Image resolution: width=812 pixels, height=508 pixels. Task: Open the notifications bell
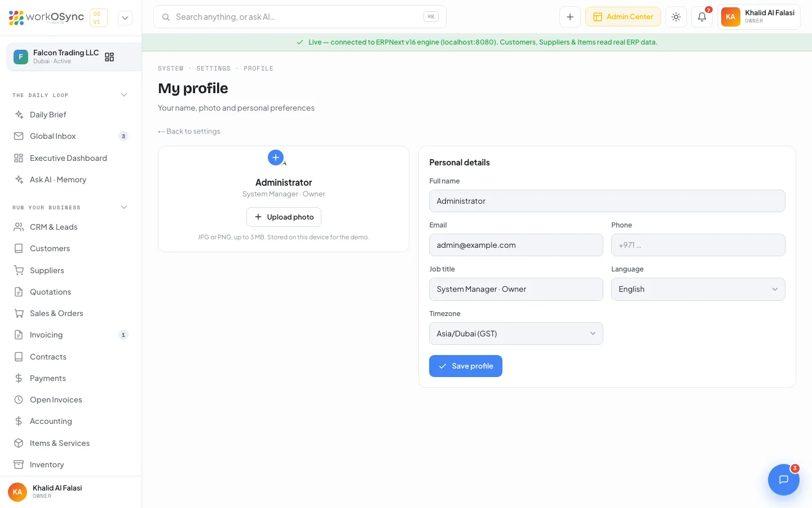click(x=702, y=17)
